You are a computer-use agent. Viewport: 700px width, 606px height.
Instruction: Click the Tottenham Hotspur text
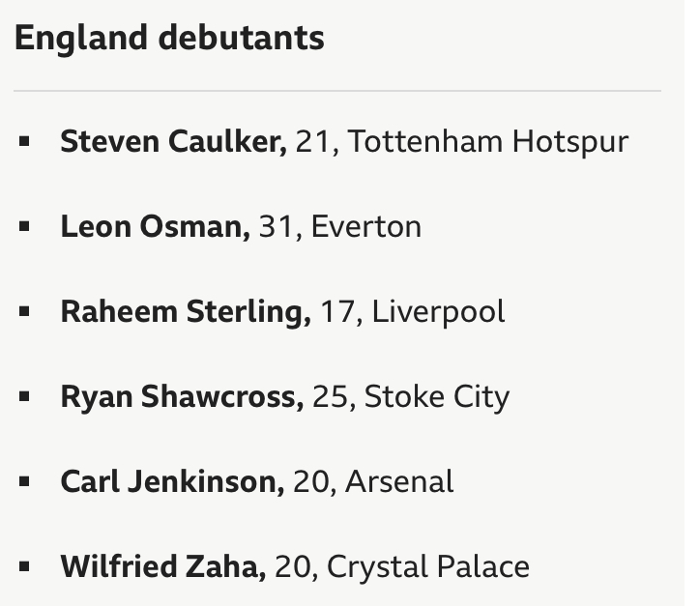(487, 142)
